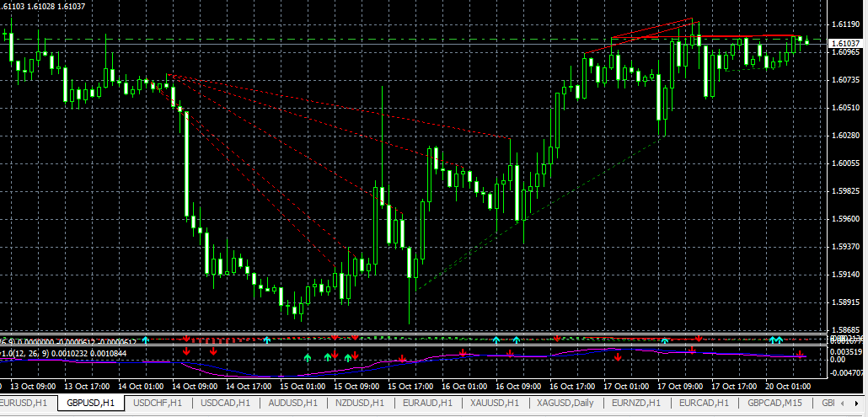
Task: Click the 17 Oct 17:00 time label
Action: (734, 386)
